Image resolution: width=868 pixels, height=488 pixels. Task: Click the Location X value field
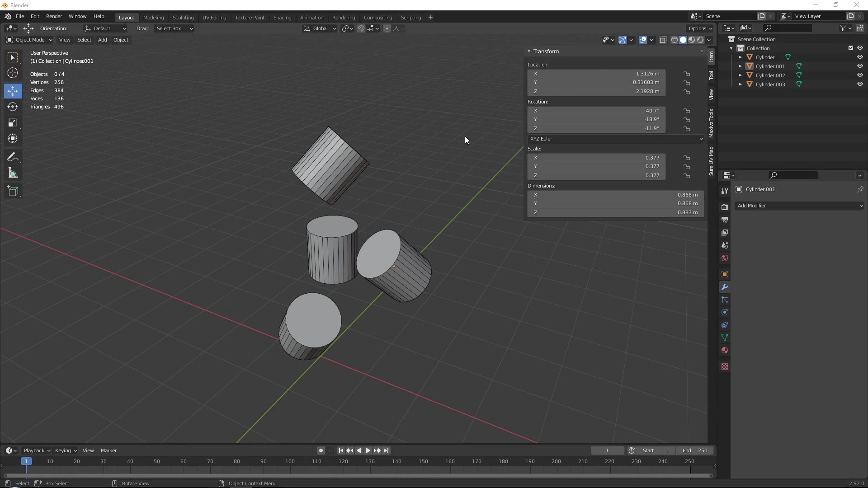pos(596,74)
